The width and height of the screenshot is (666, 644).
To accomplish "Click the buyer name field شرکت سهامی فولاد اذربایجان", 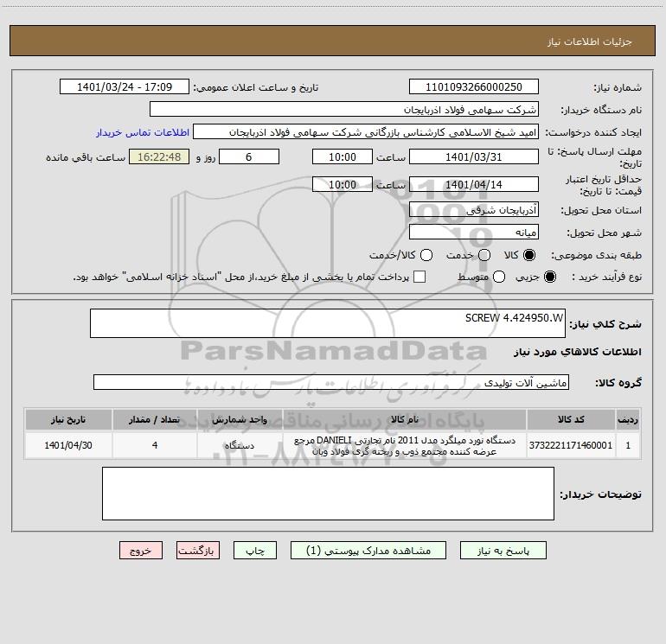I will [344, 110].
